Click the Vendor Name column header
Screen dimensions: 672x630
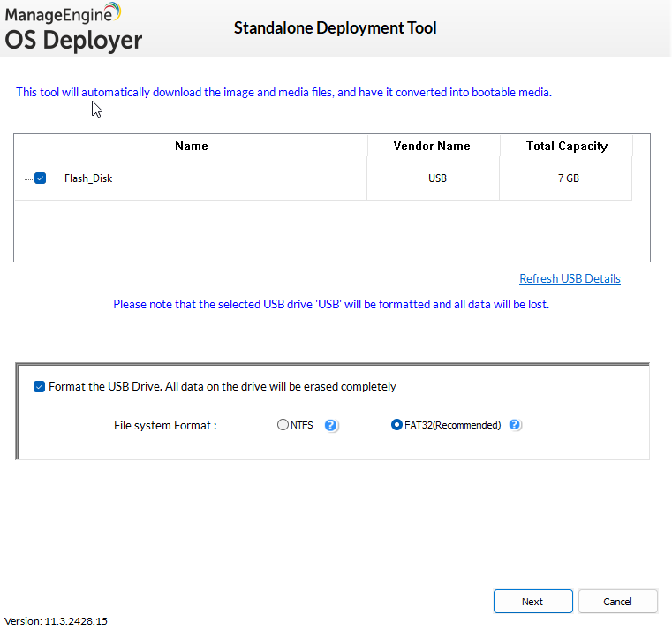(432, 146)
